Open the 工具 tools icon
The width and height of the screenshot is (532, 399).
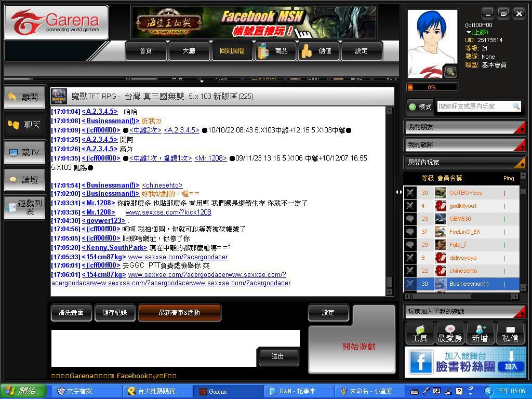point(420,333)
